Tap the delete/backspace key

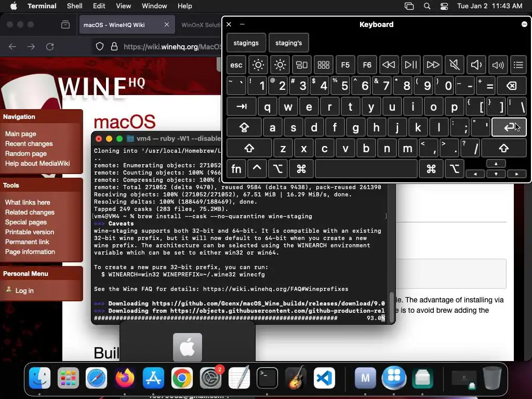click(512, 86)
